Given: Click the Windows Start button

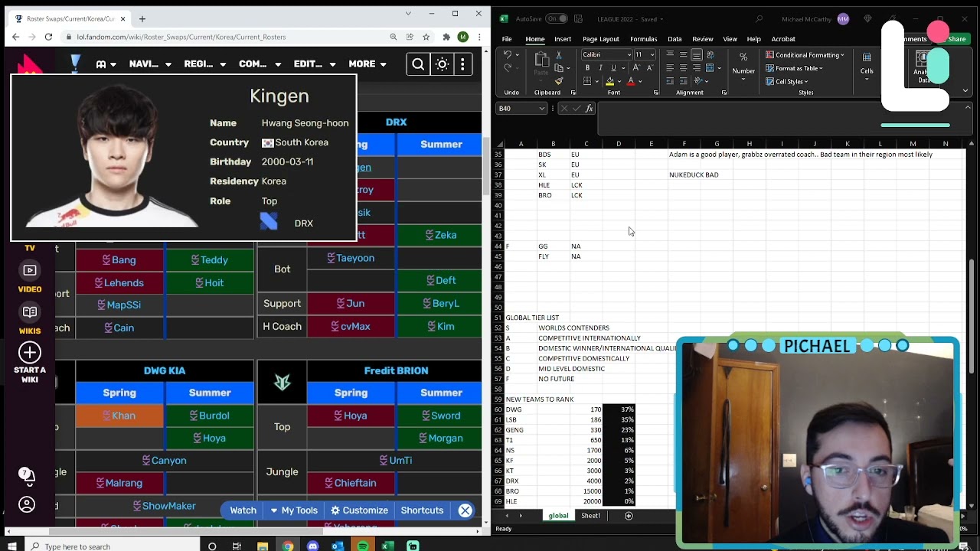Looking at the screenshot, I should point(12,546).
